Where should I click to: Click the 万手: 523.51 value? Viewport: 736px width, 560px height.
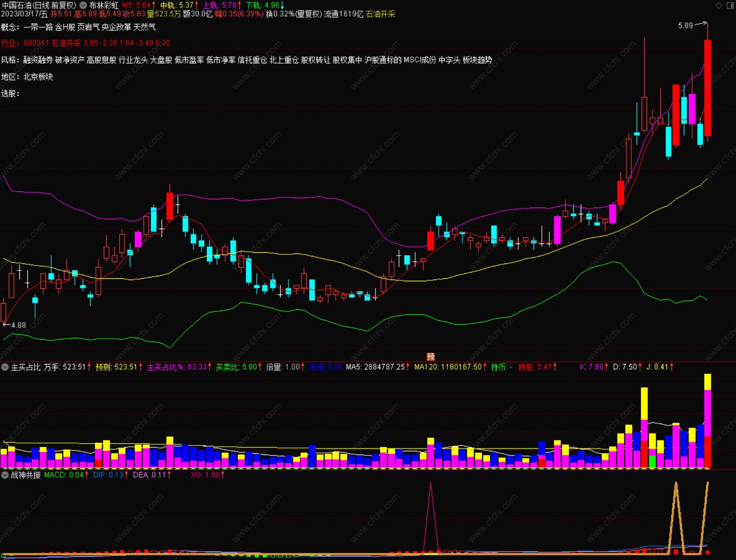click(x=67, y=367)
